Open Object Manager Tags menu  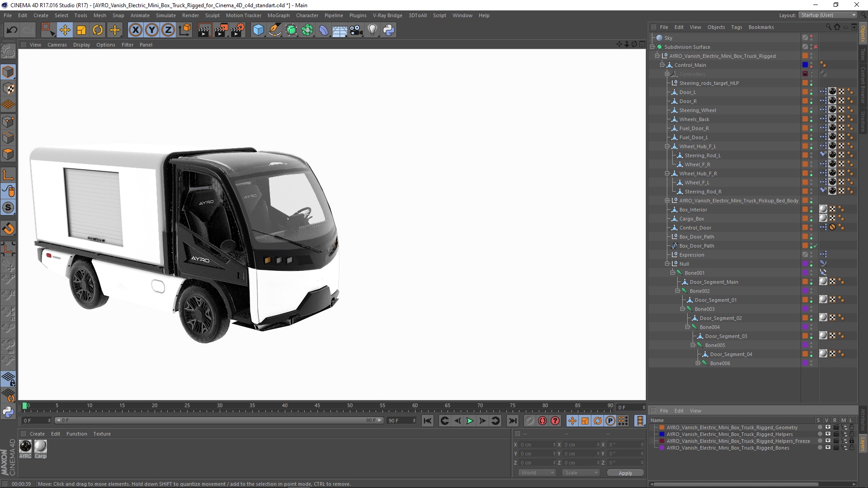coord(736,27)
